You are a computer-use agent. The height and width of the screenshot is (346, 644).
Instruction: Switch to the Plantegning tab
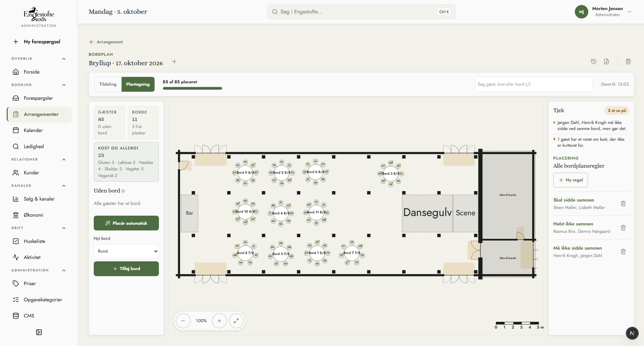138,84
